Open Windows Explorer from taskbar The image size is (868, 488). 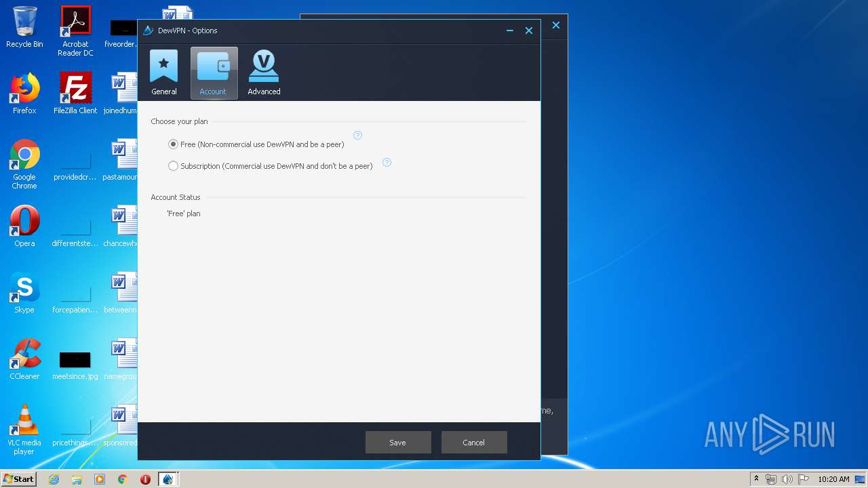click(77, 479)
